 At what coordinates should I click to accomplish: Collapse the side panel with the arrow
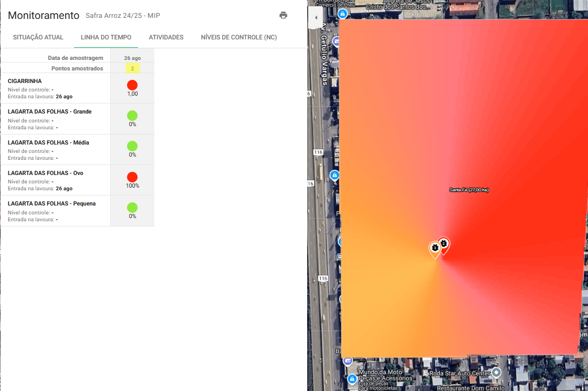click(316, 18)
